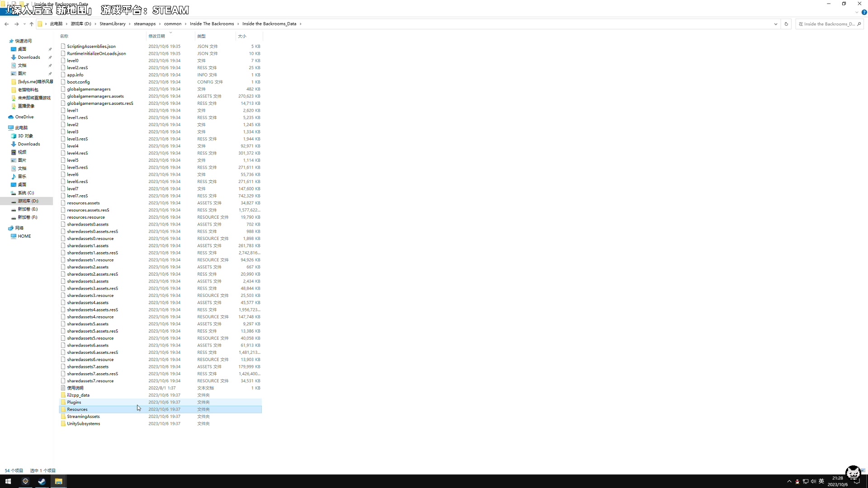Select resources.assets.resS file
Viewport: 868px width, 488px height.
(88, 210)
